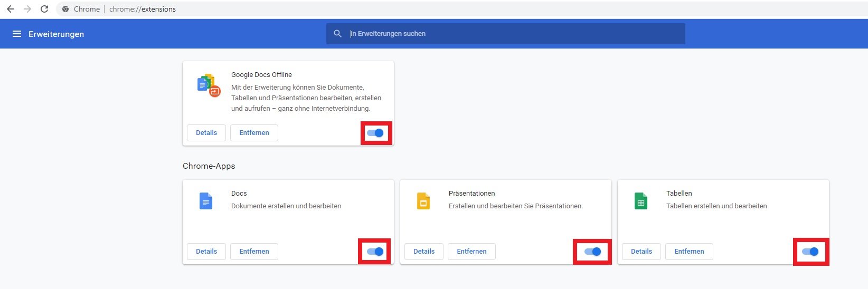Image resolution: width=868 pixels, height=289 pixels.
Task: View Details of the Tabellen app
Action: 641,252
